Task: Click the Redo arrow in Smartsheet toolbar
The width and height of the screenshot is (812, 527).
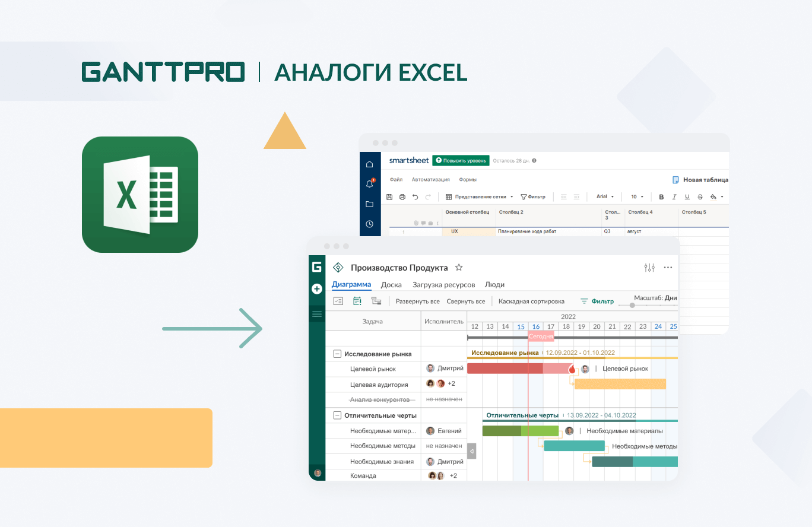Action: [x=427, y=196]
